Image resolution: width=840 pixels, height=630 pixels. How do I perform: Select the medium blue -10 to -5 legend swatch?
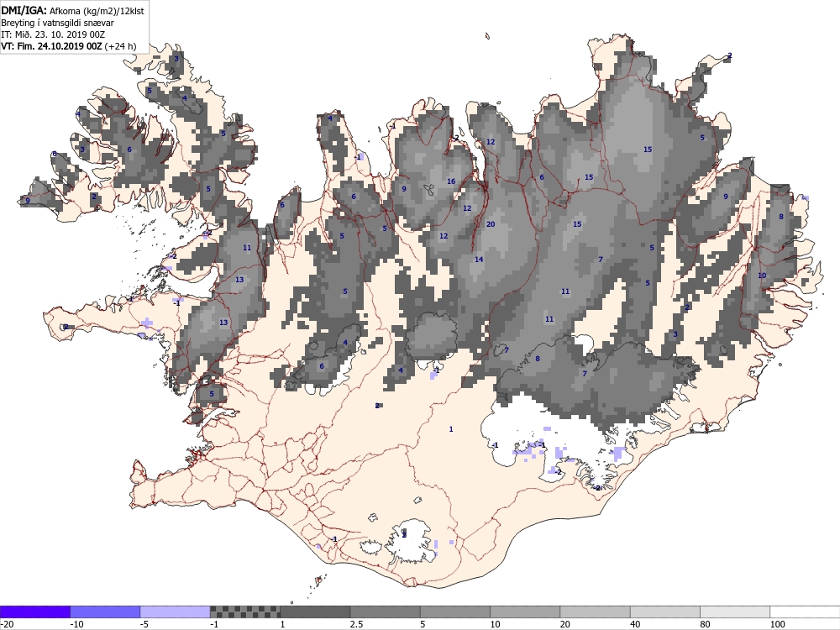tap(105, 612)
